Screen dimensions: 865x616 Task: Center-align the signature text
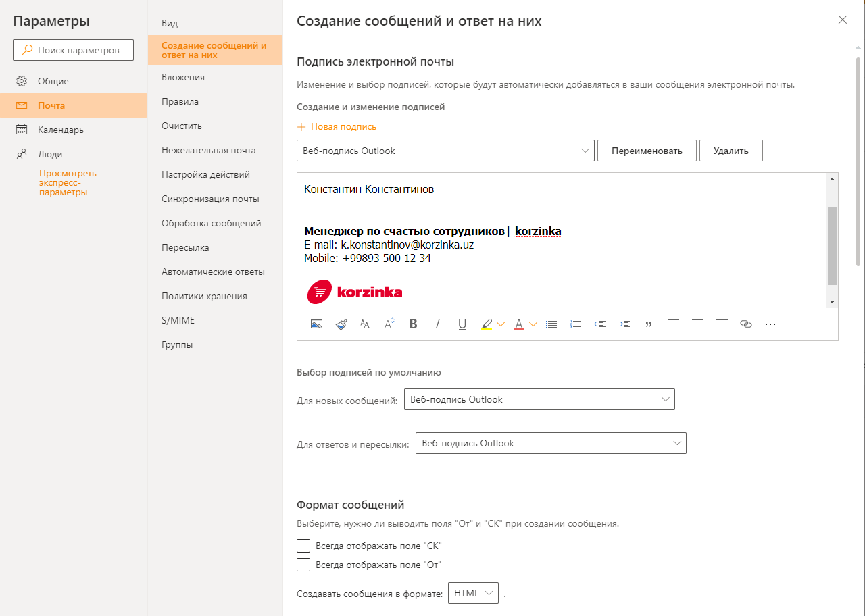[x=697, y=324]
